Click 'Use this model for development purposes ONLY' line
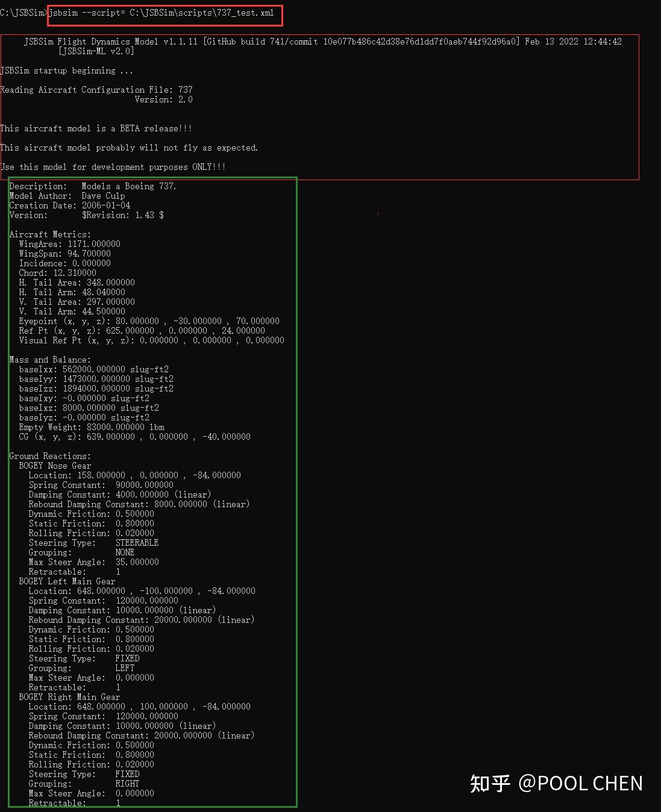661x812 pixels. pos(113,167)
